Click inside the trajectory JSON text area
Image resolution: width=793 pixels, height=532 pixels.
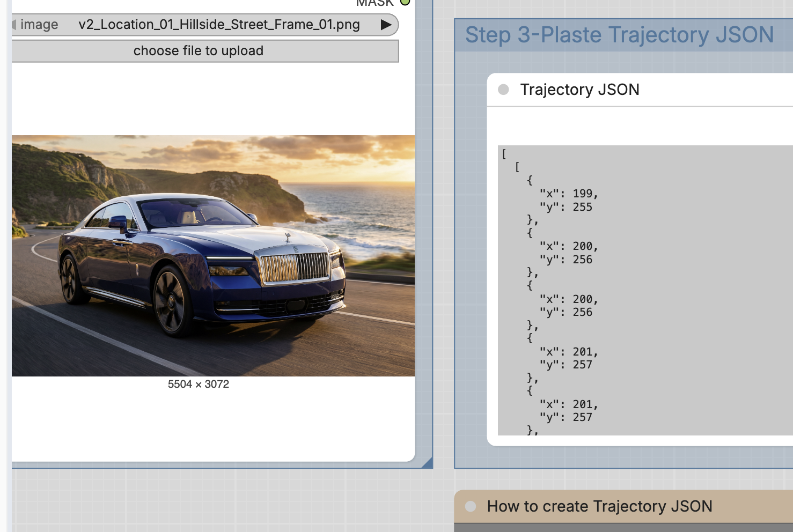coord(645,290)
